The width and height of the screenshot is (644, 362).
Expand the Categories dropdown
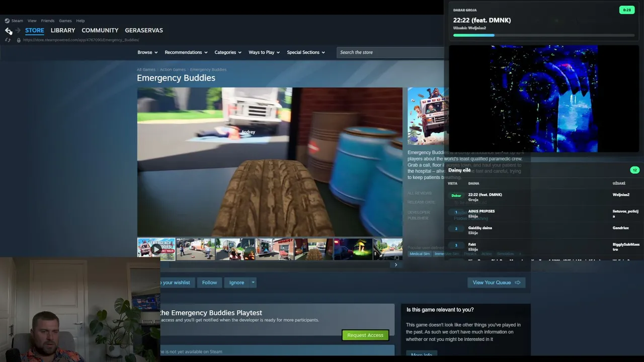pos(228,52)
